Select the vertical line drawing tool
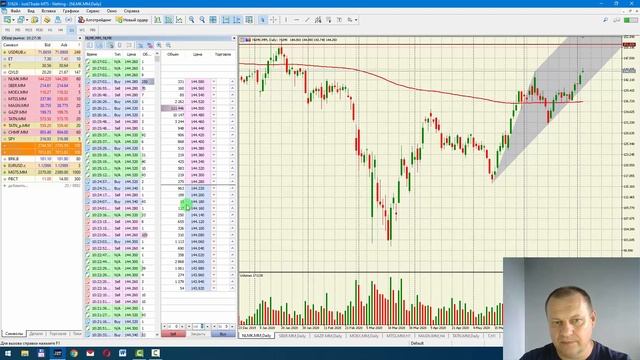640x360 pixels. (x=286, y=20)
